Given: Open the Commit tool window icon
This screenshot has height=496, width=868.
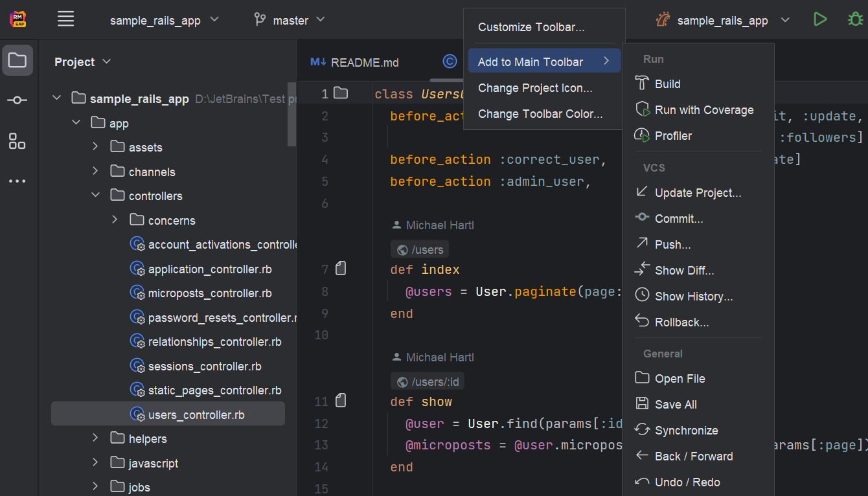Looking at the screenshot, I should pos(17,100).
